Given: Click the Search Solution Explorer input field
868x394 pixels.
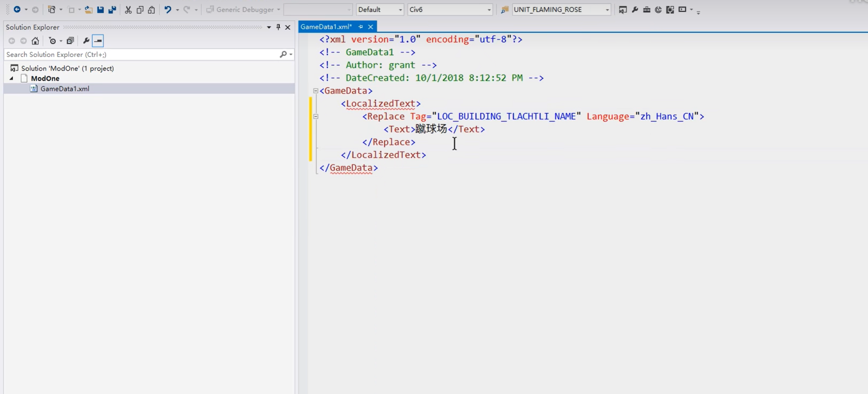Looking at the screenshot, I should [x=141, y=54].
